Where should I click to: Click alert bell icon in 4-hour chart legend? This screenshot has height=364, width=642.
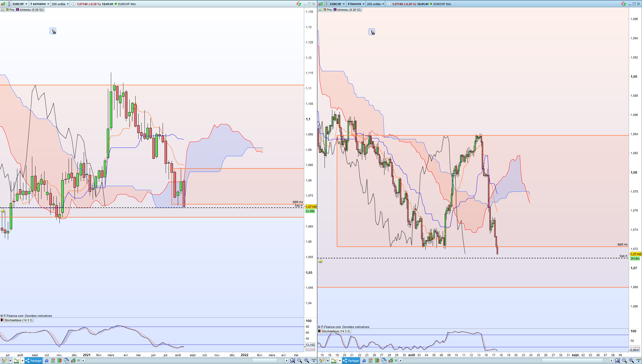(x=320, y=10)
